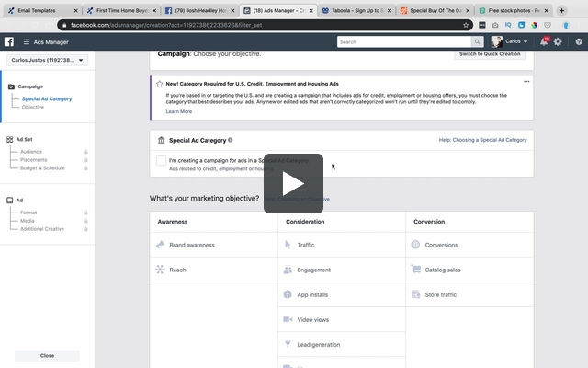Select the Catalog sales objective
588x368 pixels.
pos(469,270)
